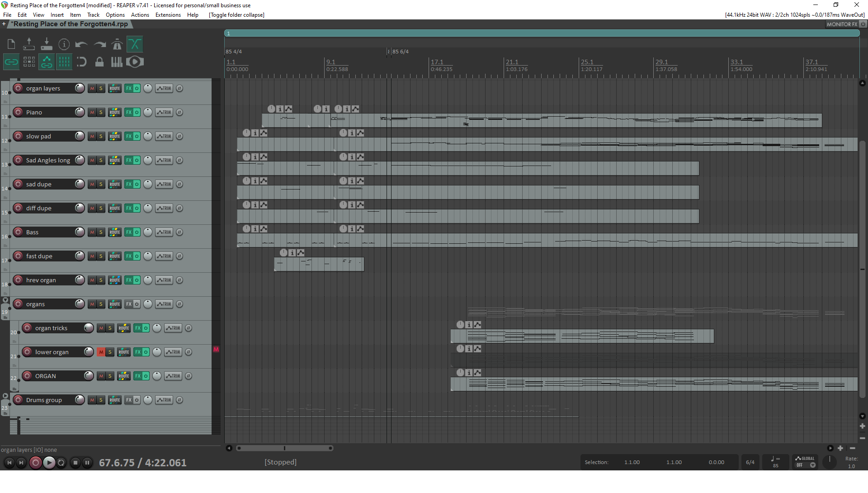This screenshot has height=493, width=868.
Task: Toggle the metronome icon in toolbar
Action: pos(117,44)
